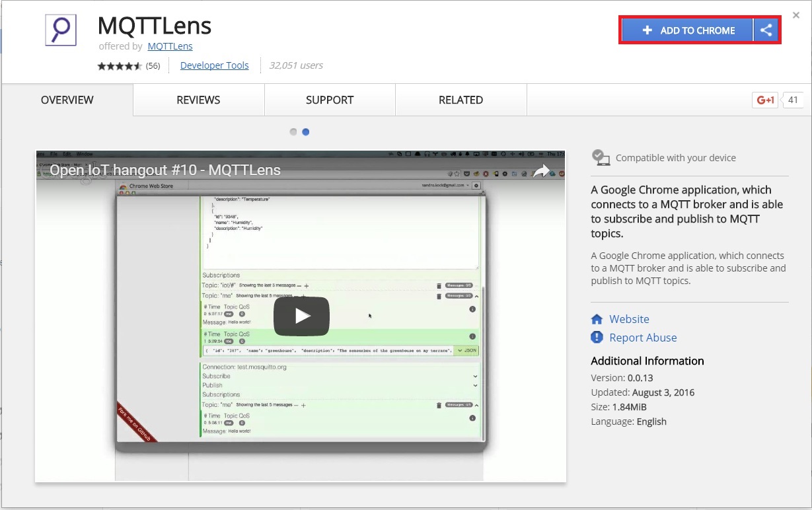Select the second blue carousel dot
This screenshot has height=510, width=812.
pos(306,132)
